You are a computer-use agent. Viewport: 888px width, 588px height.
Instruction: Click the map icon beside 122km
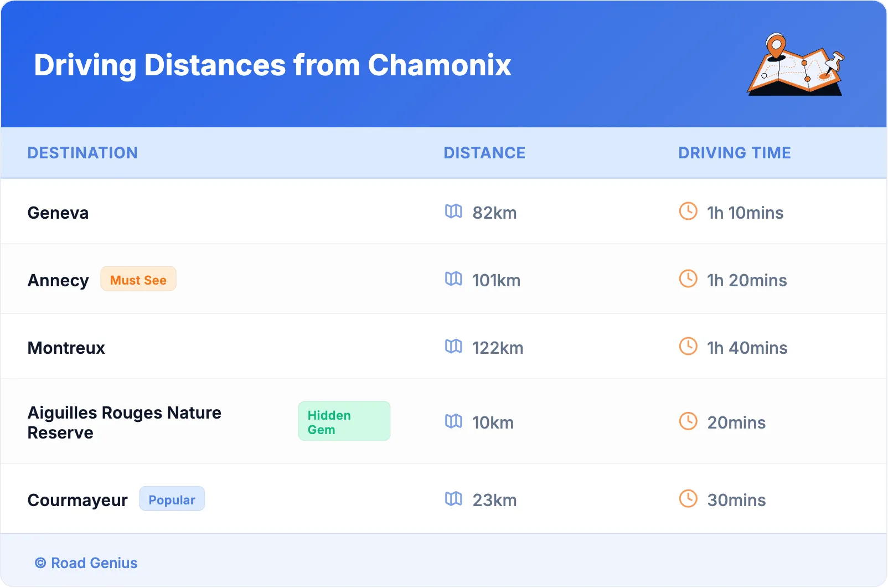click(x=453, y=347)
